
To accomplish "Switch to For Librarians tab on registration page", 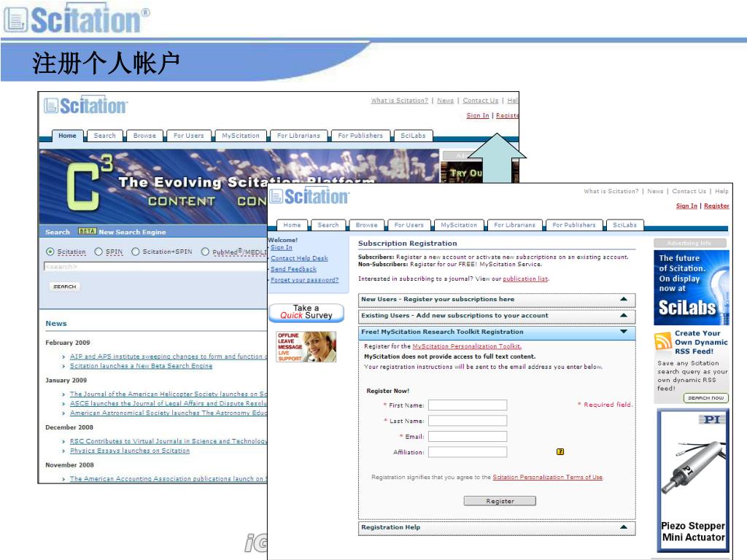I will [514, 225].
